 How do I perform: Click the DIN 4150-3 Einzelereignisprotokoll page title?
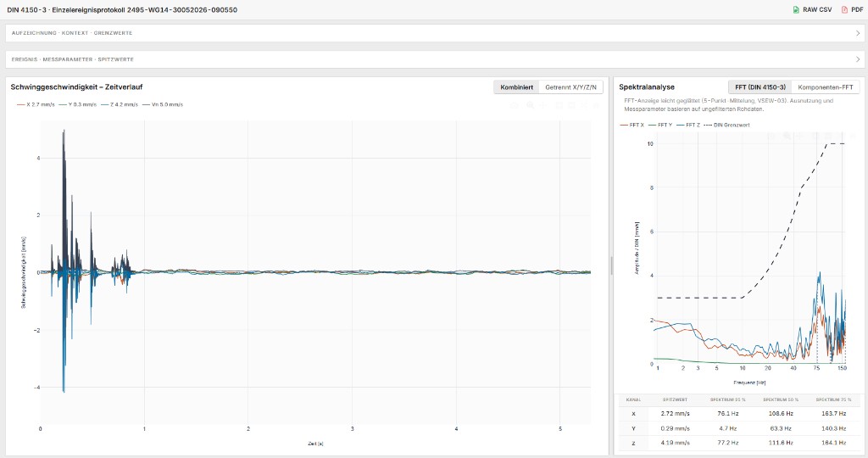pyautogui.click(x=122, y=10)
